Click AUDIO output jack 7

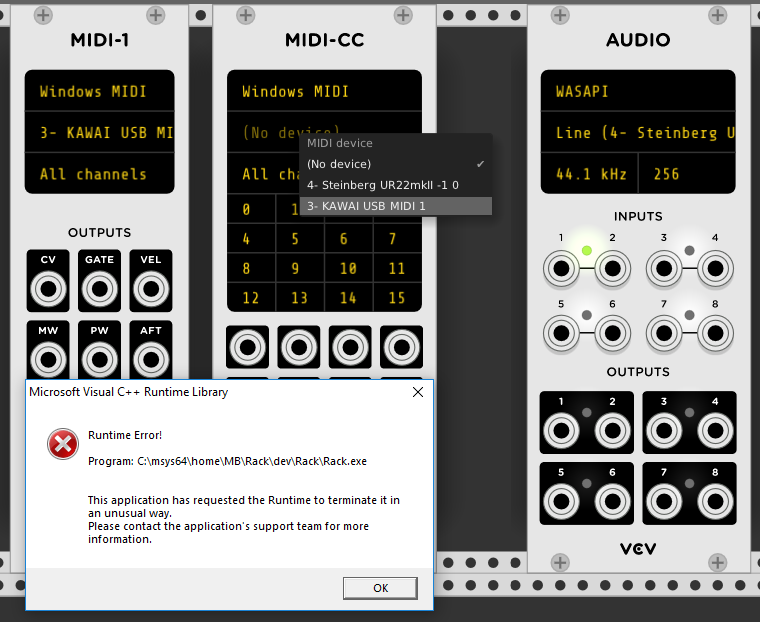pyautogui.click(x=664, y=501)
